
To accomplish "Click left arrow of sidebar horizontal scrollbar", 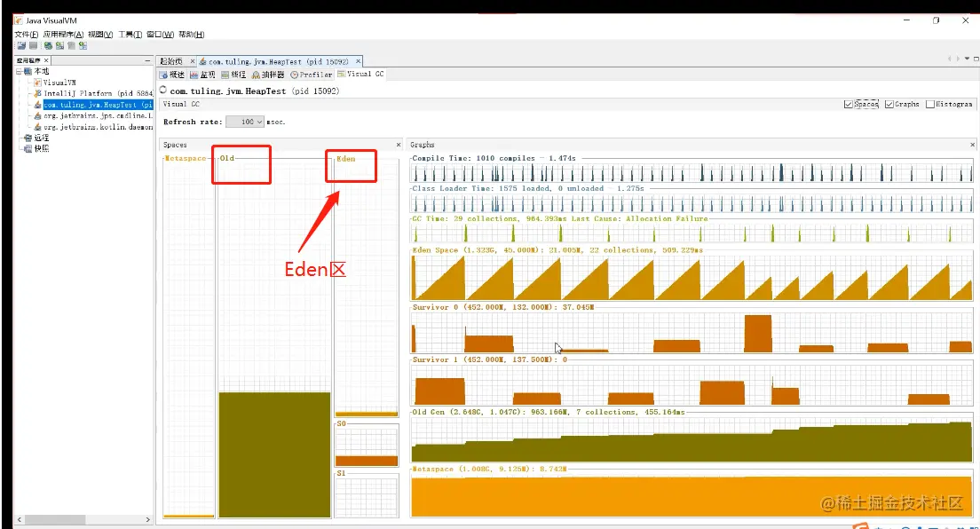I will point(20,519).
